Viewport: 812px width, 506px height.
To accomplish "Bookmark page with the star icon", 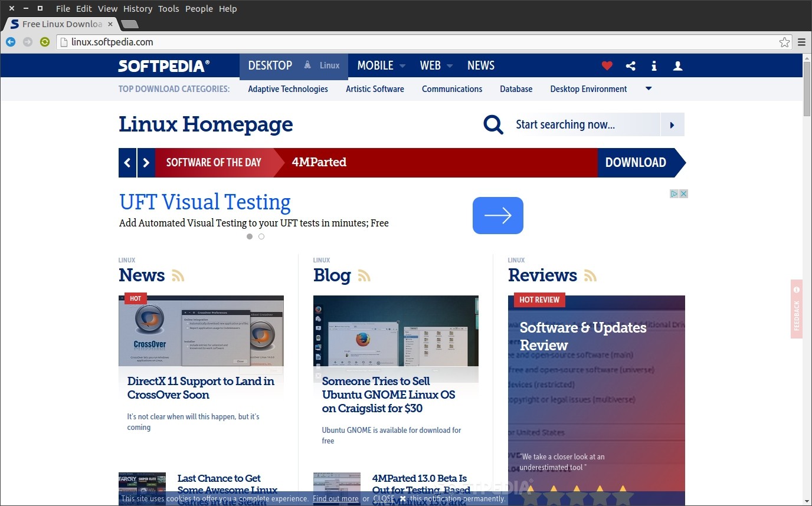I will point(784,42).
